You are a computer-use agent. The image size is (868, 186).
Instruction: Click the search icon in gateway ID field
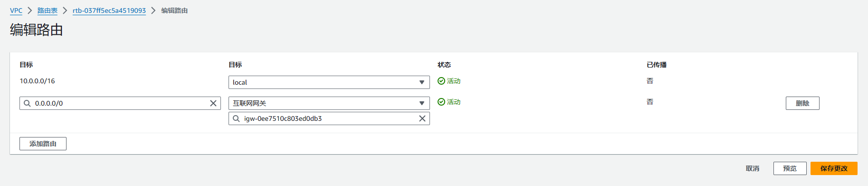tap(236, 118)
